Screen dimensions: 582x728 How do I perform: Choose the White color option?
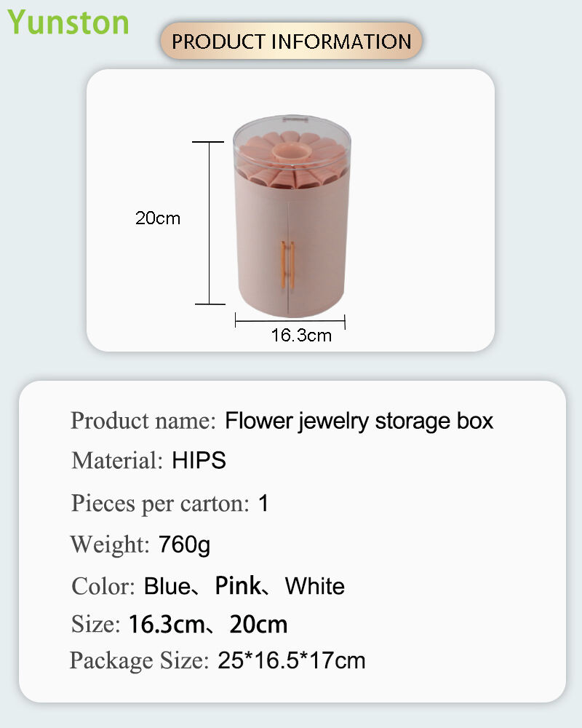point(315,586)
